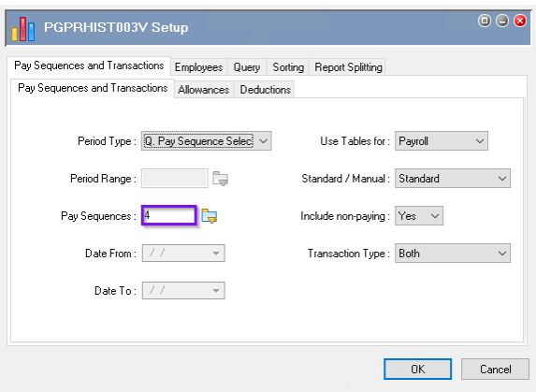This screenshot has width=536, height=392.
Task: Switch to the Employees tab
Action: click(x=198, y=67)
